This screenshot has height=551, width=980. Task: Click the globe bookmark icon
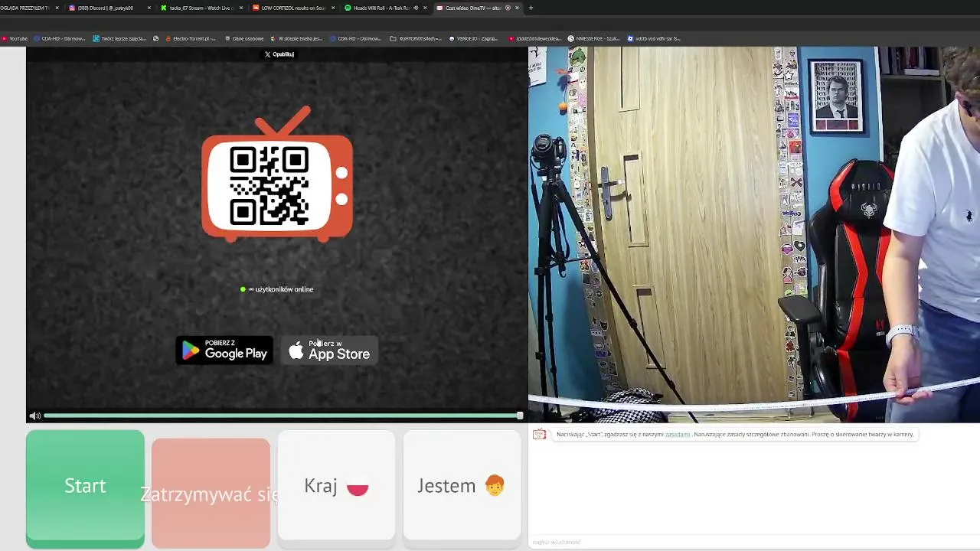click(x=155, y=38)
